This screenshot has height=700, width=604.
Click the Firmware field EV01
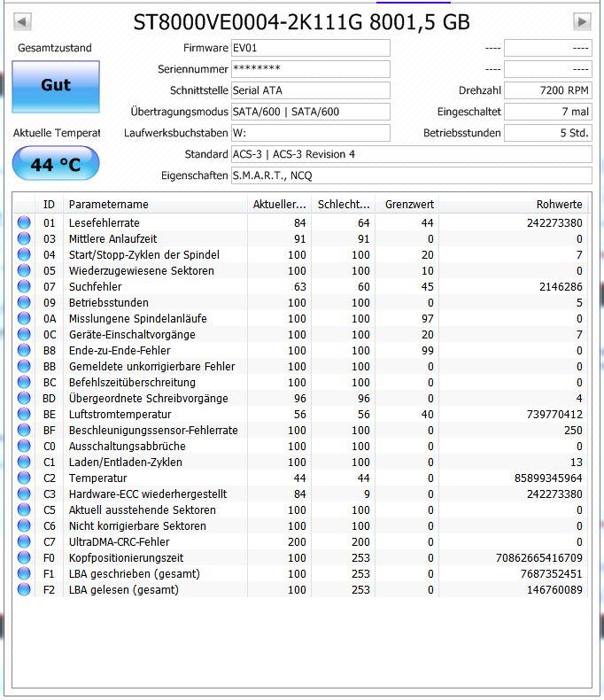tap(311, 48)
